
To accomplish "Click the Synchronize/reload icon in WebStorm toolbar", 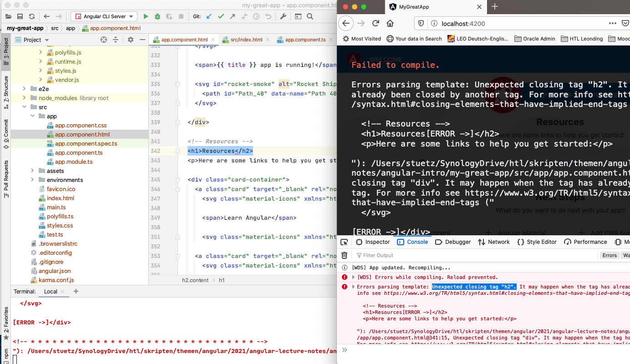I will click(32, 16).
